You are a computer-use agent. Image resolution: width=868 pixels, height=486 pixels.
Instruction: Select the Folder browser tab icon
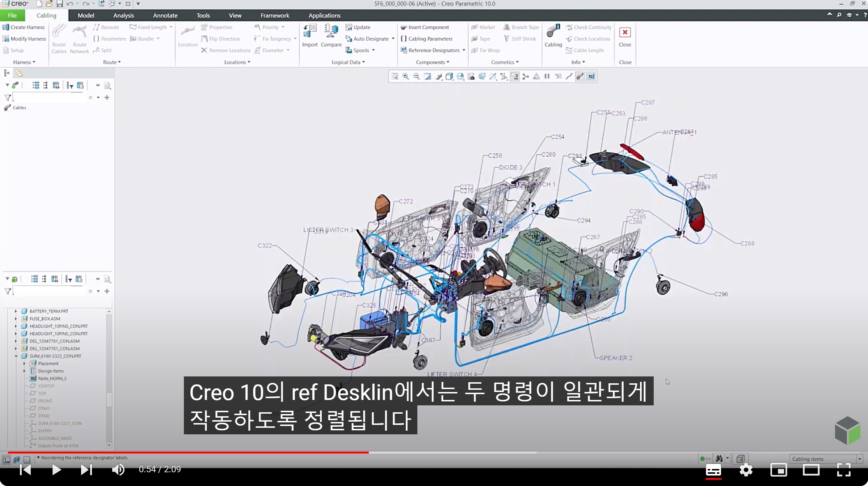coord(19,73)
